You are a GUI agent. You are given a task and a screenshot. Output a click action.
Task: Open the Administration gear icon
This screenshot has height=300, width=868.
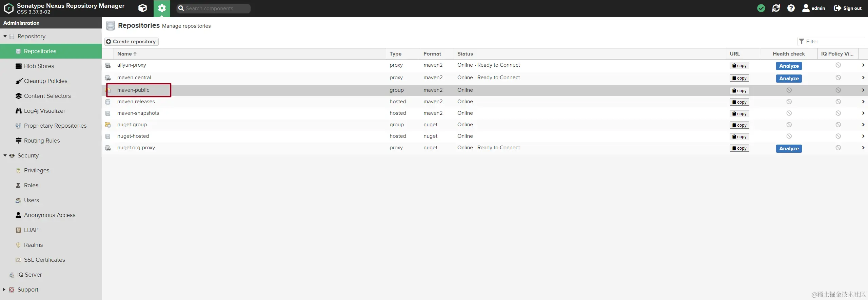pyautogui.click(x=162, y=8)
